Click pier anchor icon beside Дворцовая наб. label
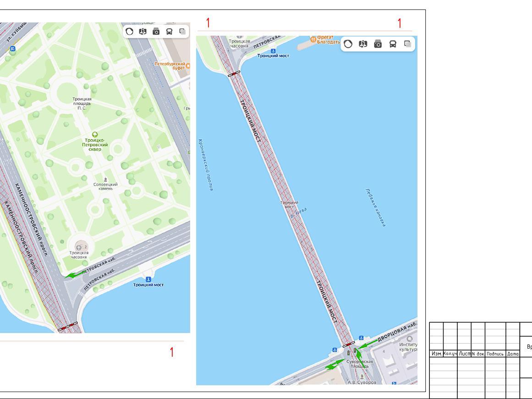The image size is (532, 399). click(x=362, y=338)
